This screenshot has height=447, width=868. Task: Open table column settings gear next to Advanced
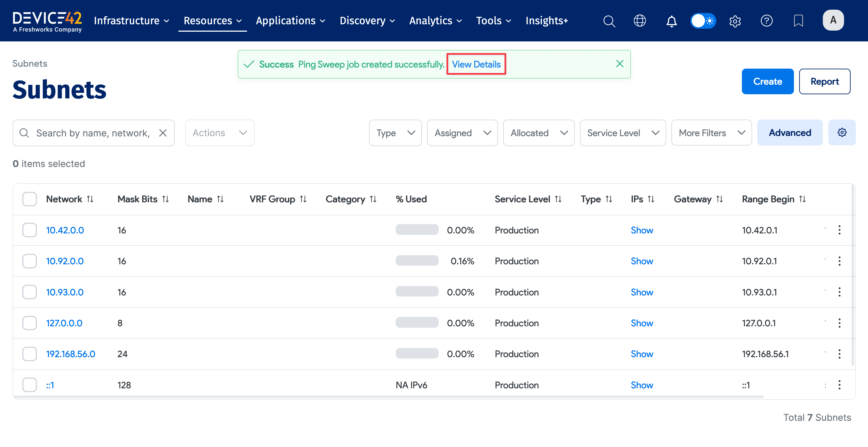point(842,133)
